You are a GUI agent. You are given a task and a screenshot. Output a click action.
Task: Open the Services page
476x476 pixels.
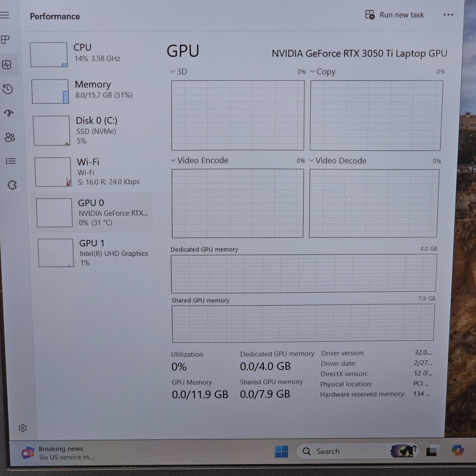point(12,185)
